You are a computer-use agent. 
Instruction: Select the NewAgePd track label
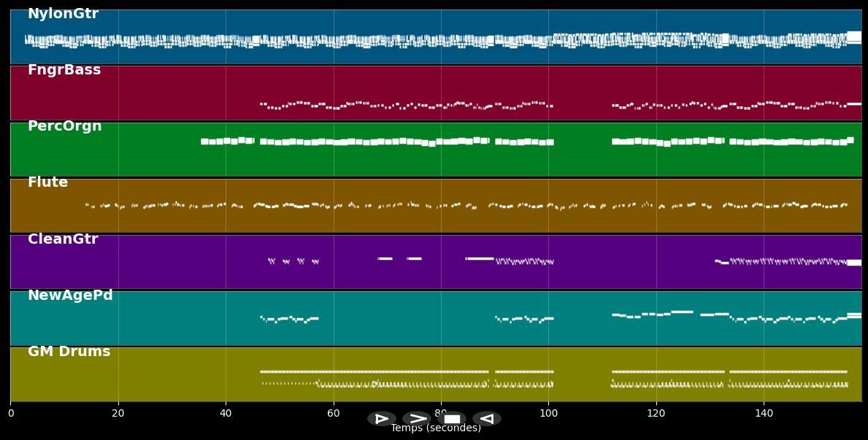(70, 296)
